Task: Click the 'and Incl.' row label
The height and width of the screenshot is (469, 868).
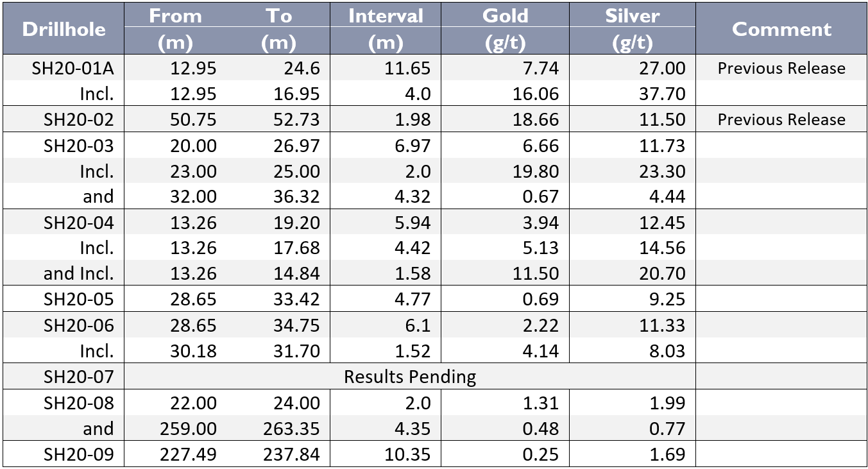Action: click(x=78, y=274)
